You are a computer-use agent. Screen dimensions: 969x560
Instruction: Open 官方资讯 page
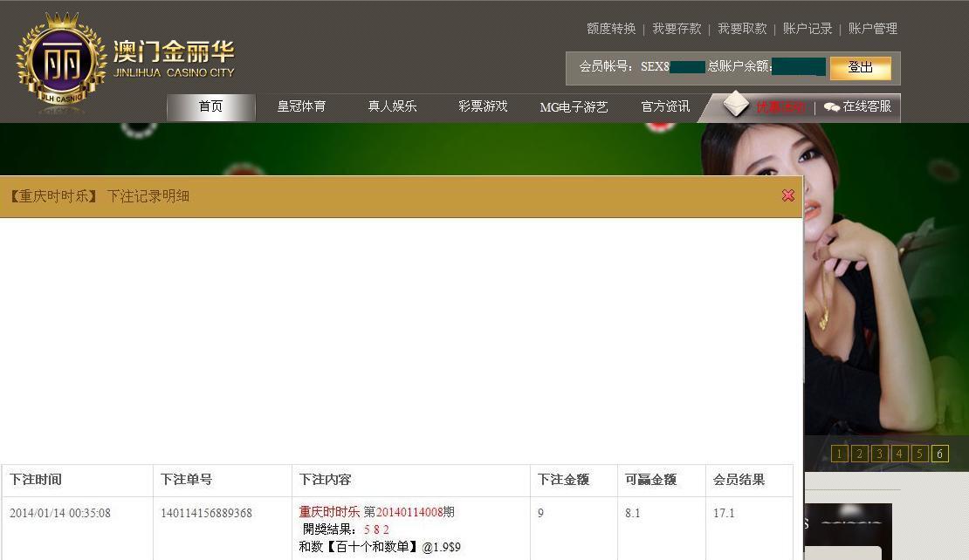(665, 106)
